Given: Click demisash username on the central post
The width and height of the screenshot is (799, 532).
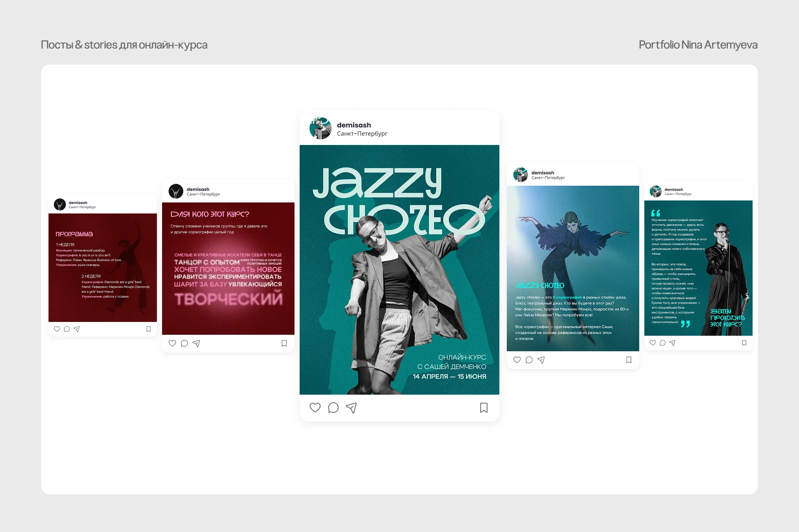Looking at the screenshot, I should [354, 125].
